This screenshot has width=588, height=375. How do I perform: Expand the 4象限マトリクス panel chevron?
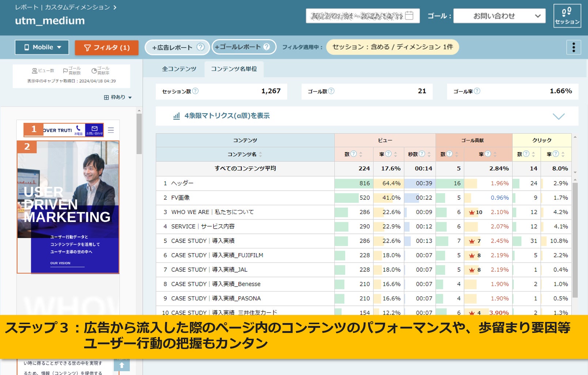[x=558, y=116]
